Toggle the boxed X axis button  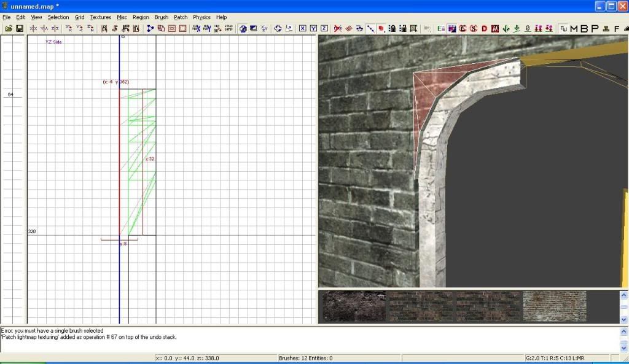click(303, 28)
